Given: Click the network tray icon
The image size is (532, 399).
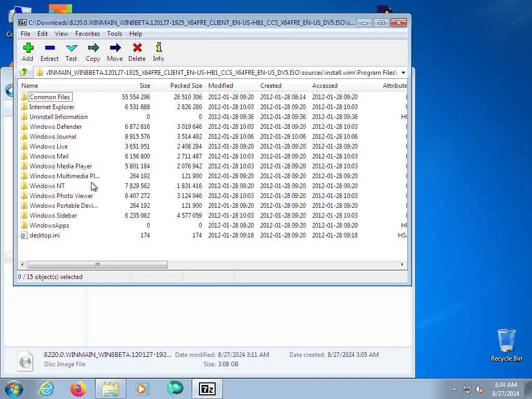Looking at the screenshot, I should 467,390.
